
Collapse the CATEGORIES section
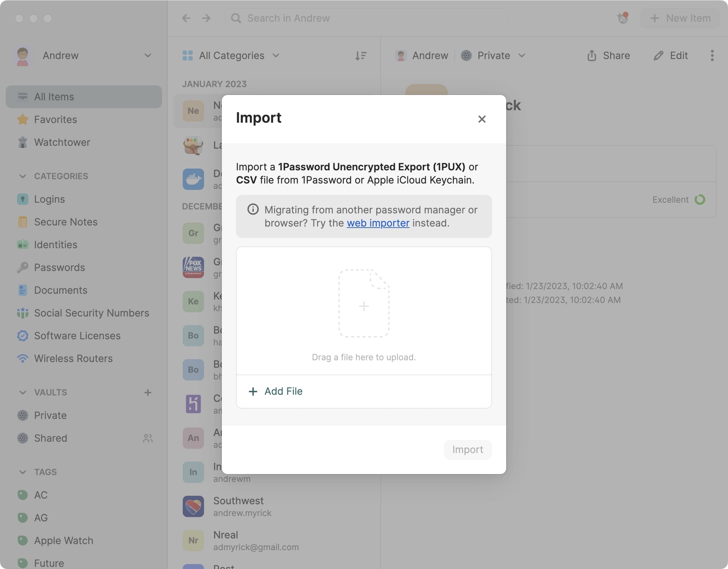click(23, 176)
